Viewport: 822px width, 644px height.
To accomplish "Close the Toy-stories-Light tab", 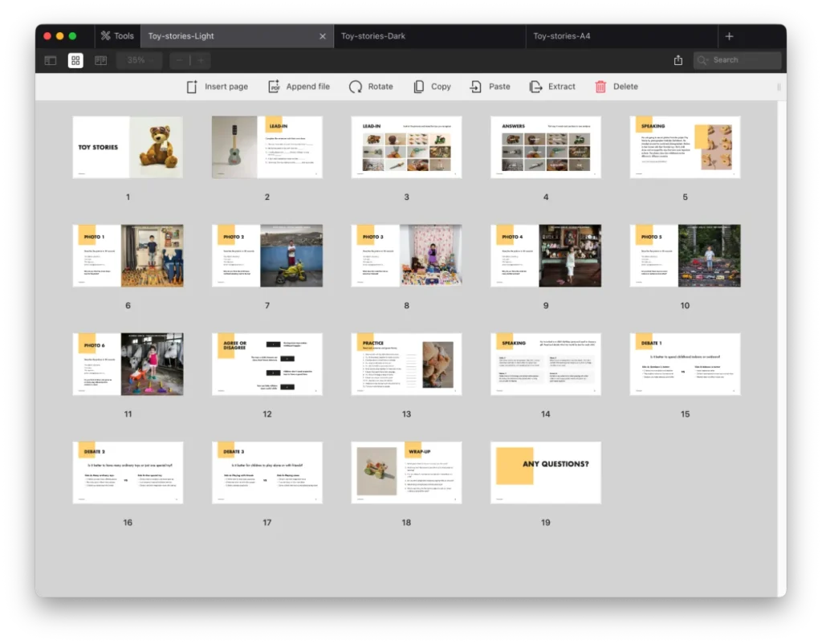I will (x=323, y=36).
